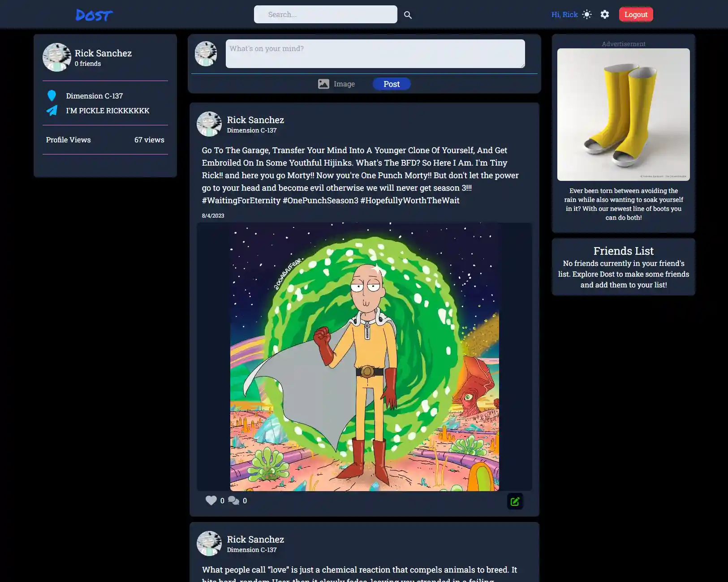Click Rick Sanchez profile picture in sidebar
728x582 pixels.
(56, 57)
